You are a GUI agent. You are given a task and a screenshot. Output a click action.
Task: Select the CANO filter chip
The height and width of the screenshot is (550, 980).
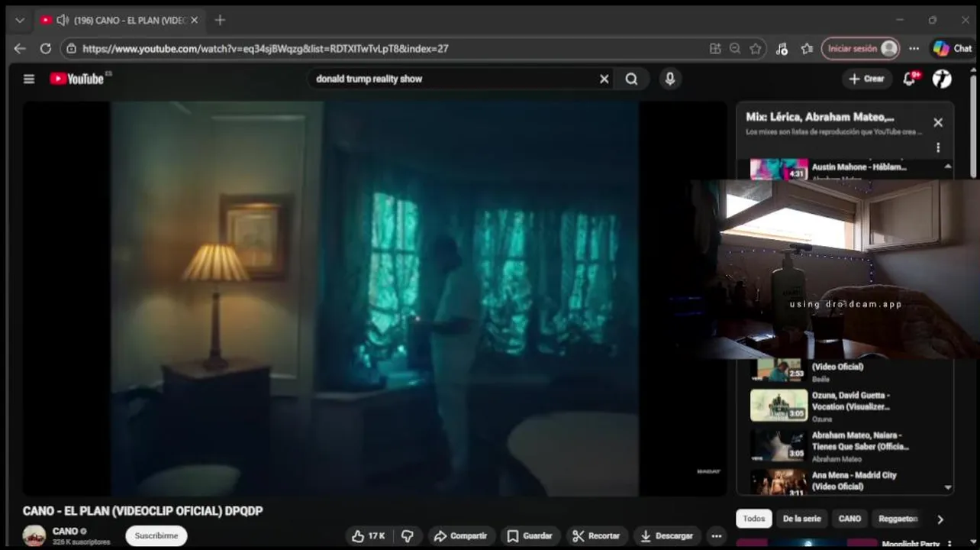[x=849, y=519]
